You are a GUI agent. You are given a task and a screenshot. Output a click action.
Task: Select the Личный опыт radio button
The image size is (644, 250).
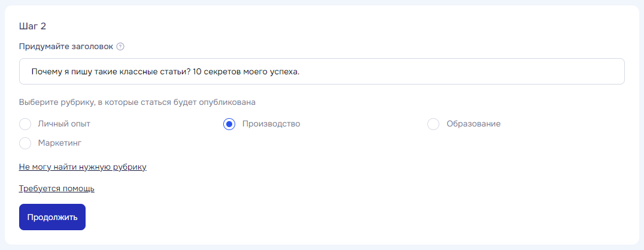click(25, 124)
